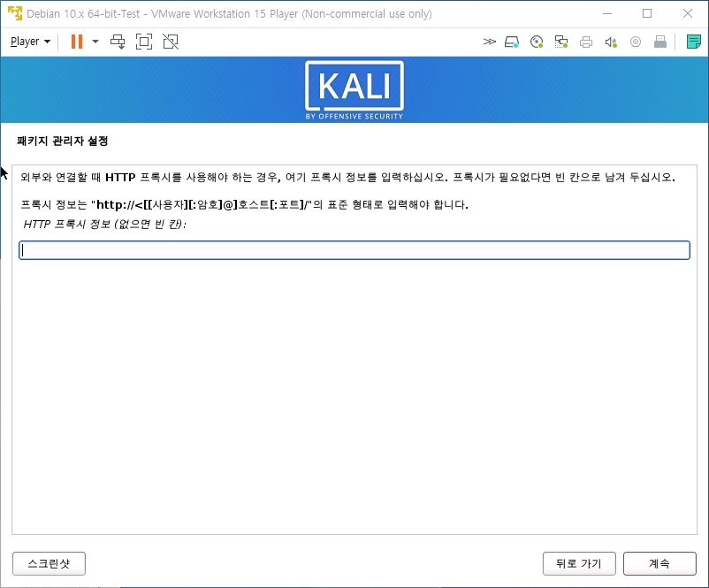709x588 pixels.
Task: Click the 계속 button
Action: [659, 563]
